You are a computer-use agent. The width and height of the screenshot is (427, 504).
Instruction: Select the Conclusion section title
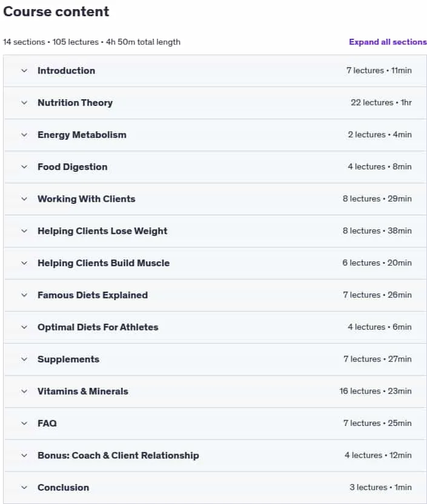63,488
